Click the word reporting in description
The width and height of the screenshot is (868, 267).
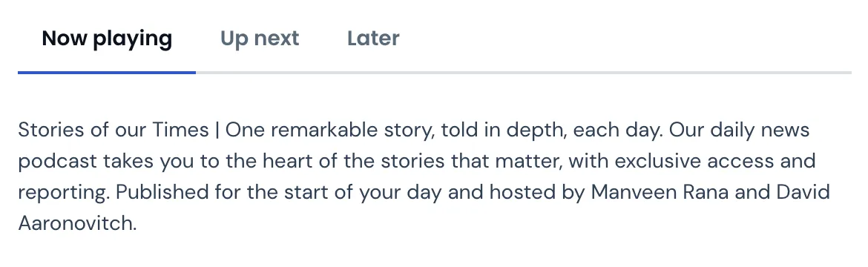point(65,193)
